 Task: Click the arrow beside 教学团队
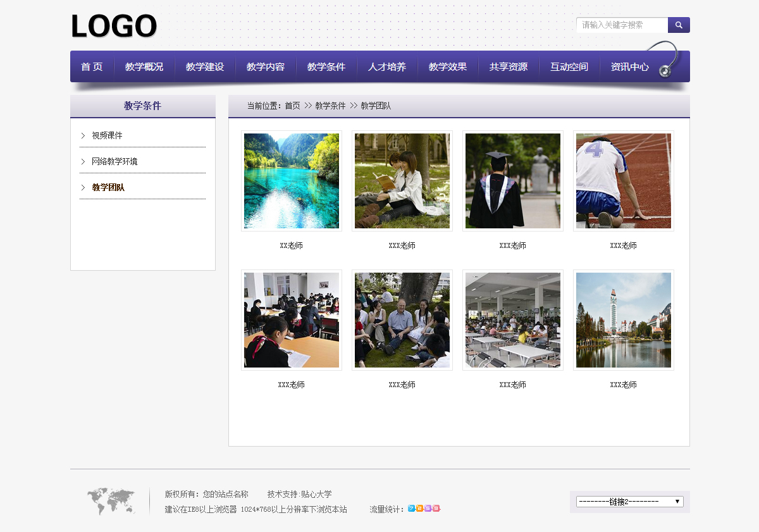tap(83, 188)
